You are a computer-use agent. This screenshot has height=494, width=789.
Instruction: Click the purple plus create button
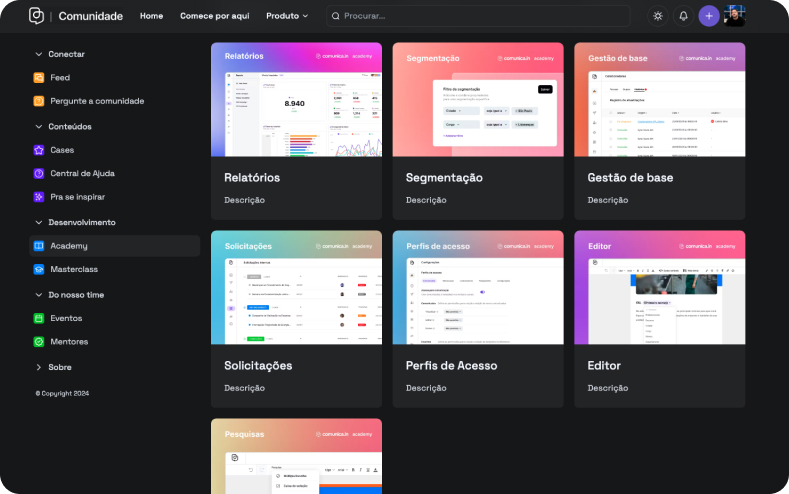(708, 16)
